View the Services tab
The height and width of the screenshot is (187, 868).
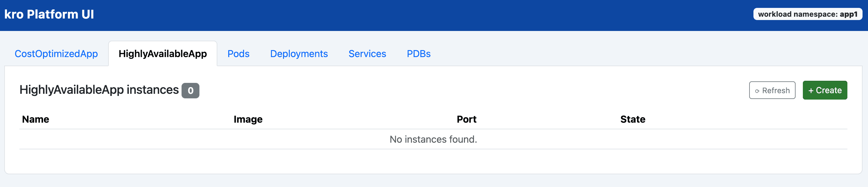tap(367, 54)
